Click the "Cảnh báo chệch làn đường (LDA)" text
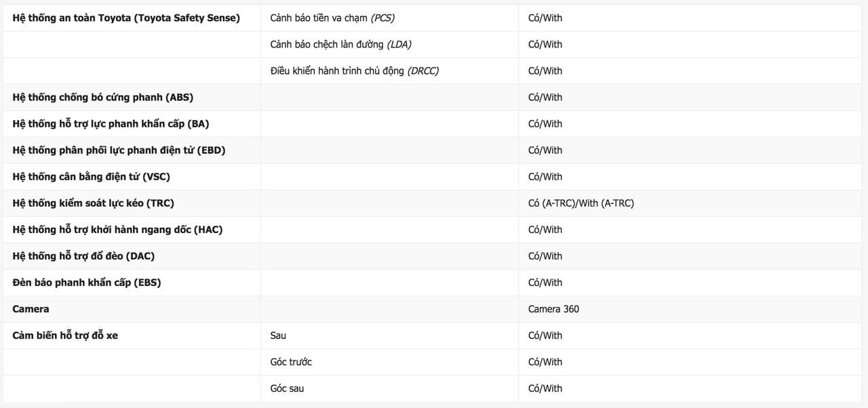This screenshot has height=408, width=868. [340, 45]
